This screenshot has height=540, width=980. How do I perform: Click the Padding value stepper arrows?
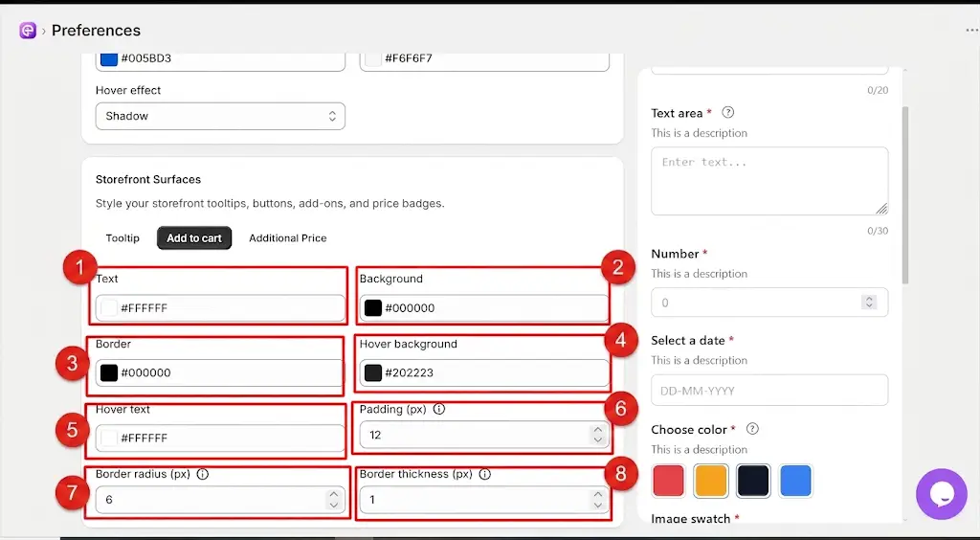tap(597, 435)
